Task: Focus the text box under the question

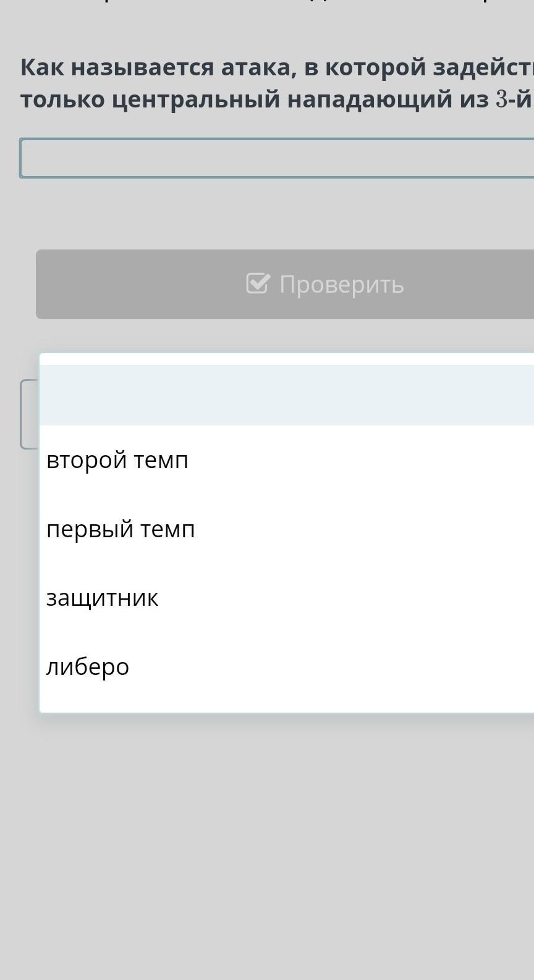Action: [277, 159]
